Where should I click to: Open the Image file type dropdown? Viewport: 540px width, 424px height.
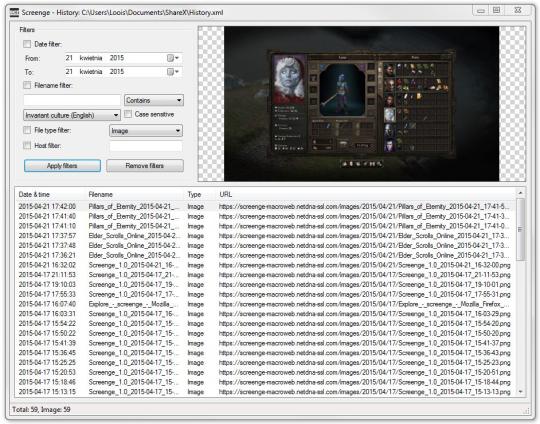[x=146, y=131]
